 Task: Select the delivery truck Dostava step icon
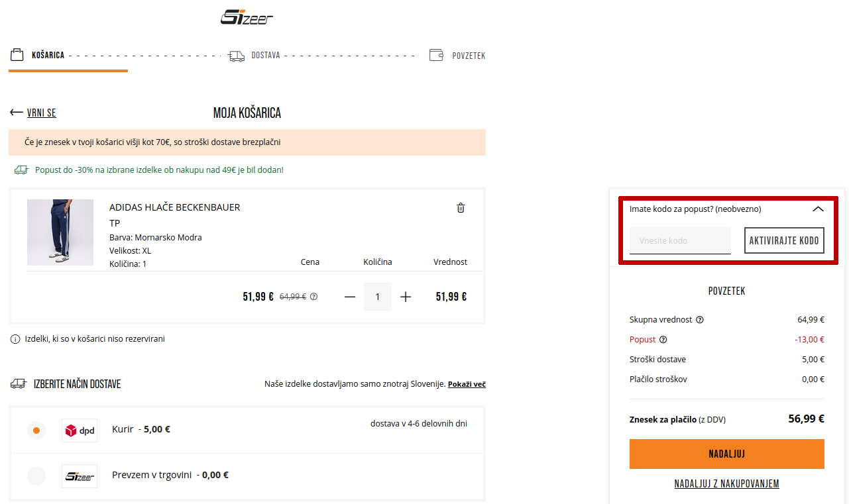point(237,56)
